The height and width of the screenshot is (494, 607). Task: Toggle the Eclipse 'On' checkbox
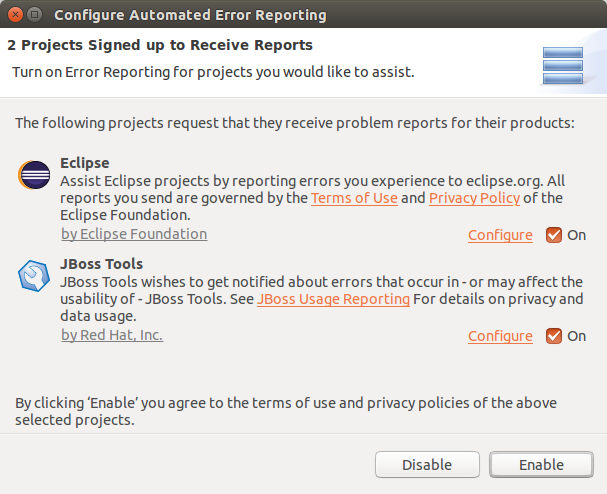(554, 235)
